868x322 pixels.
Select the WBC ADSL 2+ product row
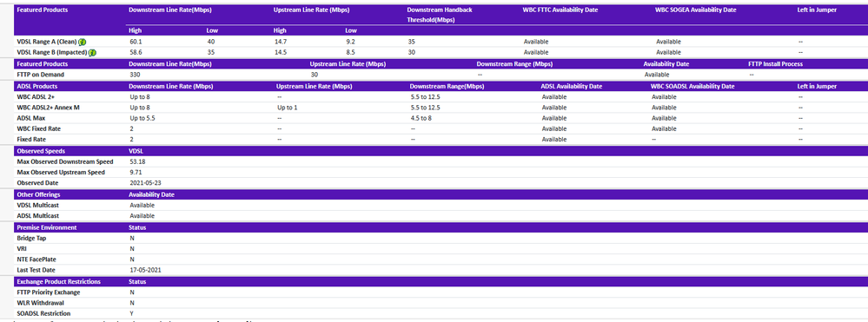[441, 97]
